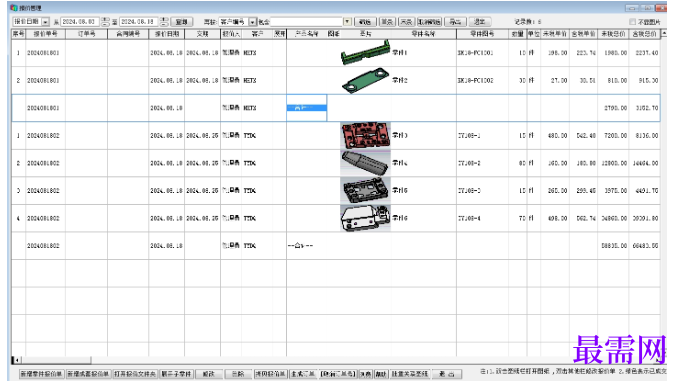Click the 新增零件报价单 button

[x=42, y=374]
